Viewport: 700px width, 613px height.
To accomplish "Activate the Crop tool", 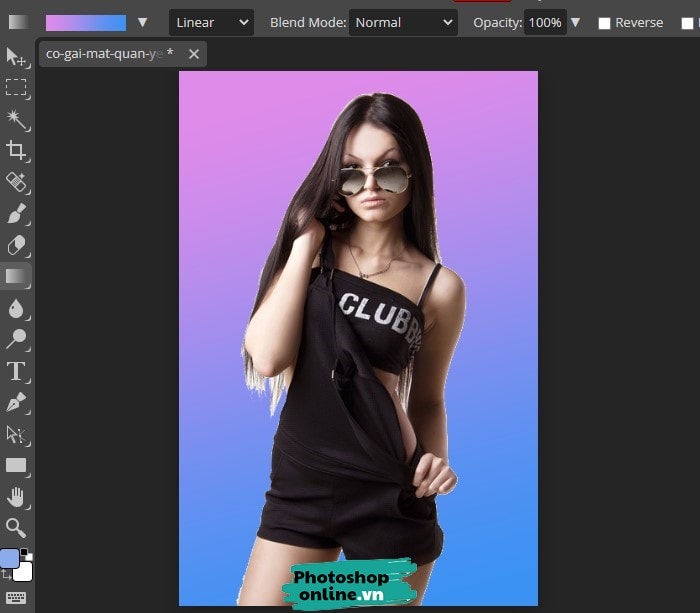I will [16, 151].
